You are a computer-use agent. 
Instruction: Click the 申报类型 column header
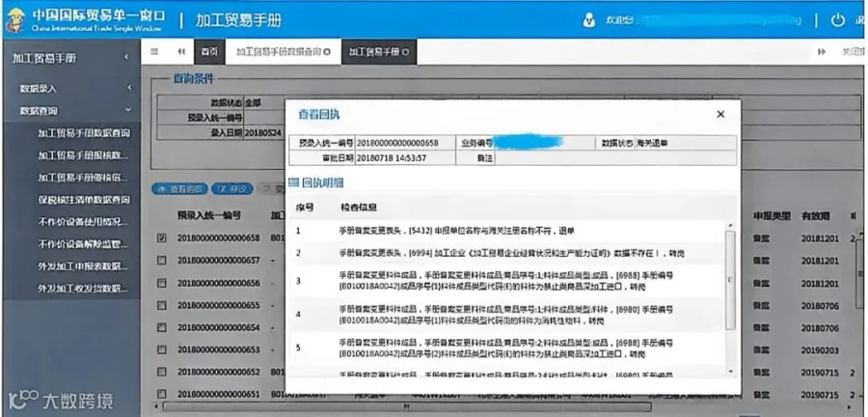(772, 216)
